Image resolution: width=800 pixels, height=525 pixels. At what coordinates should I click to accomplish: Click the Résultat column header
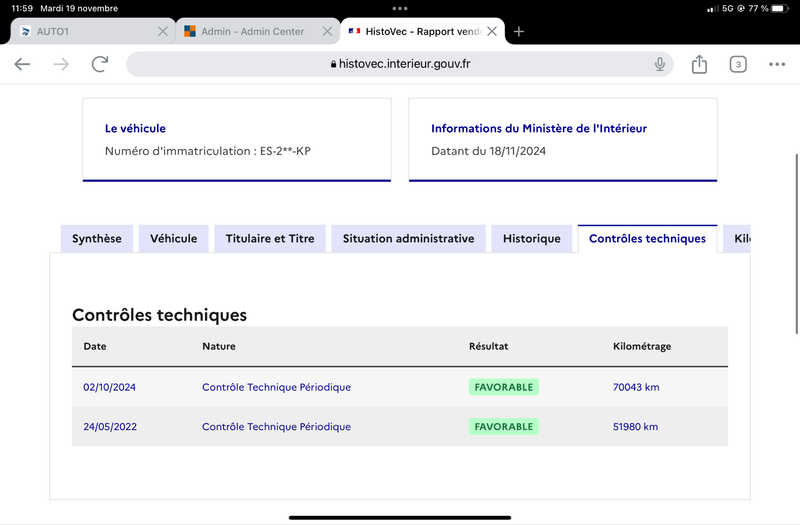coord(488,346)
